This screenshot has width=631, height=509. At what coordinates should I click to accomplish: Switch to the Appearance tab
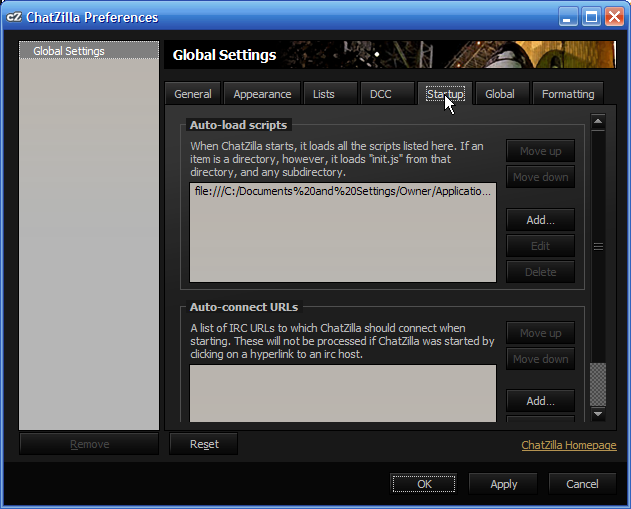tap(262, 94)
